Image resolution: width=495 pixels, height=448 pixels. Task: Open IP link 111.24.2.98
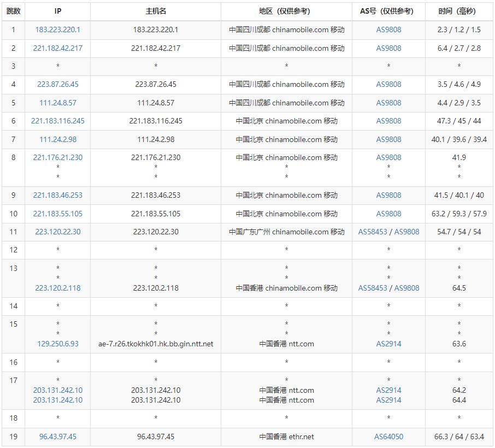point(58,139)
